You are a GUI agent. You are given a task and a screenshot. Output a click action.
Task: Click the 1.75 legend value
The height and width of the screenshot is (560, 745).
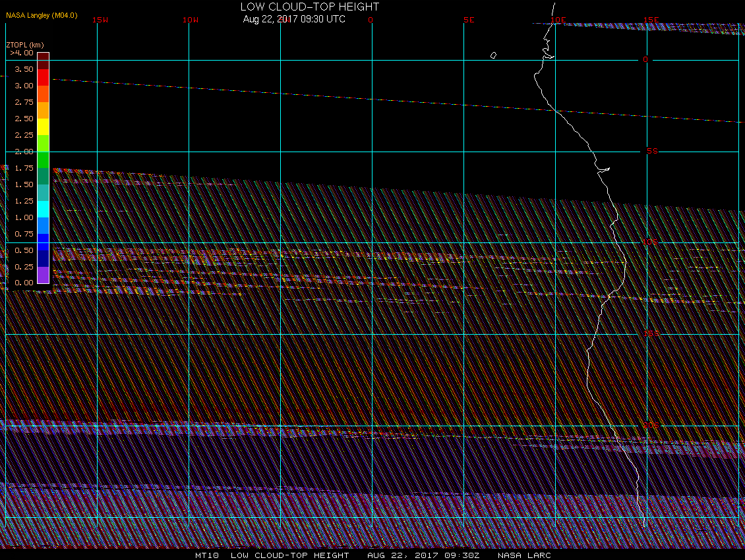pyautogui.click(x=24, y=168)
